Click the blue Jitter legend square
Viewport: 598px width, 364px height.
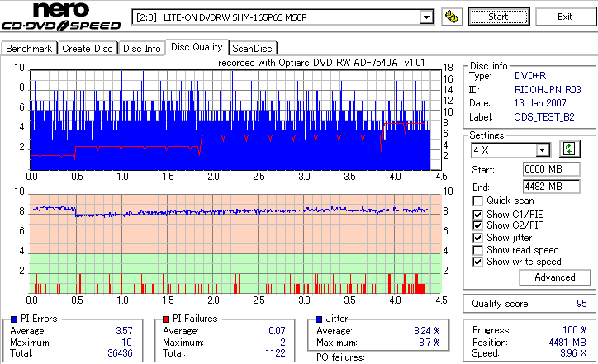point(319,319)
